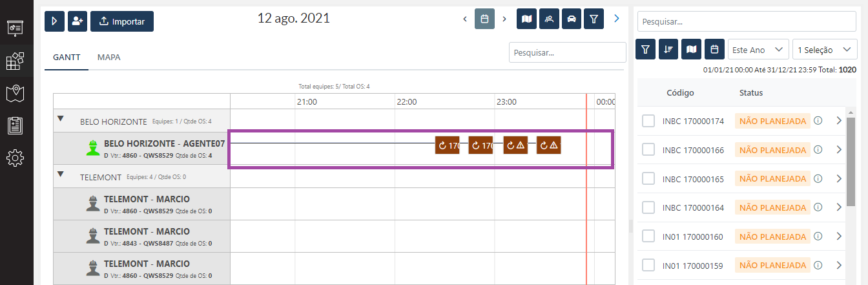868x285 pixels.
Task: Open the settings gear in the left sidebar
Action: click(15, 158)
